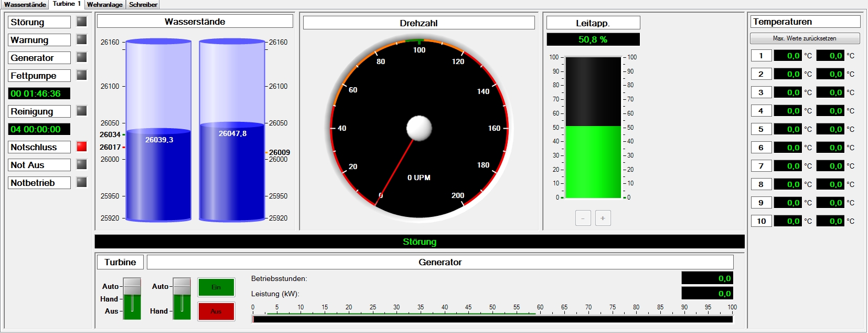Open the Wehranlage tab
The width and height of the screenshot is (868, 333).
pos(105,5)
